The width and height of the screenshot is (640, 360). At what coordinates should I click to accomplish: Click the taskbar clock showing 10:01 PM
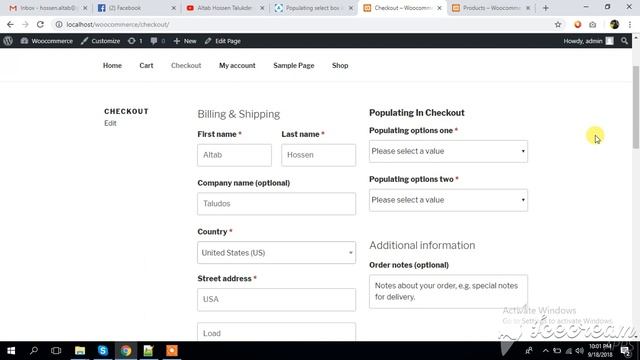[600, 351]
